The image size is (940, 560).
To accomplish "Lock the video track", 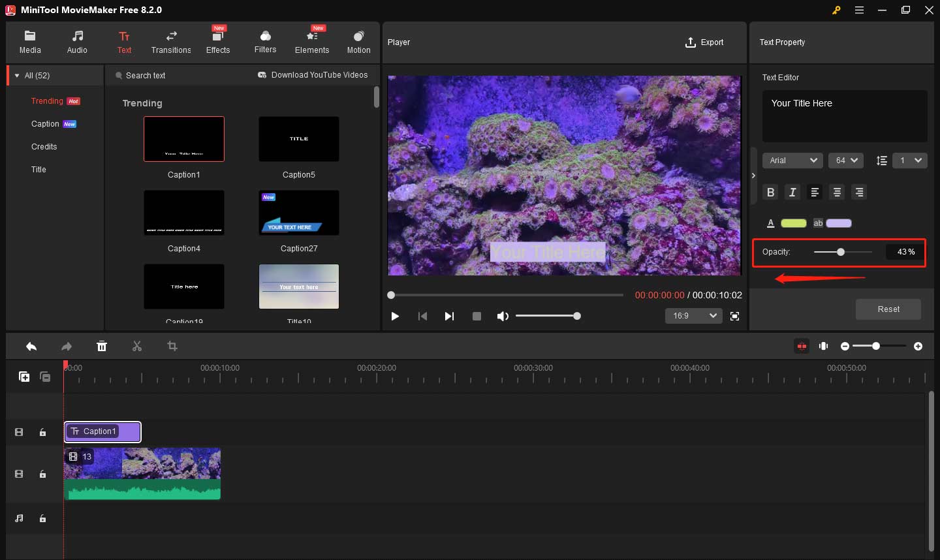I will tap(42, 474).
